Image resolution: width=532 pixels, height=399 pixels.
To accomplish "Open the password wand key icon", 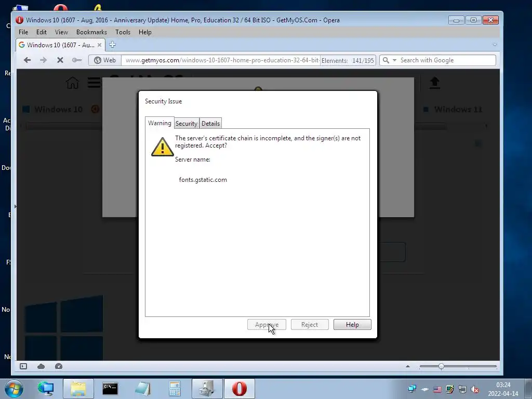I will click(x=77, y=60).
